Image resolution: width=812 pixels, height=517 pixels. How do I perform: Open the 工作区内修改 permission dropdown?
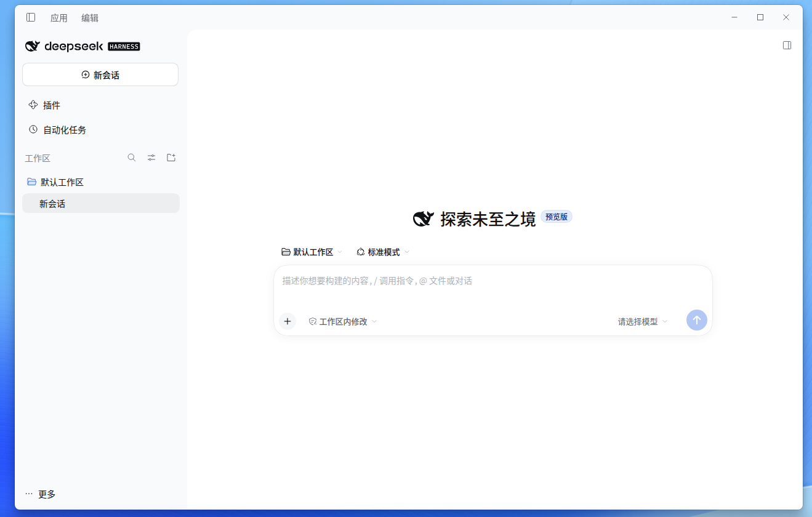(x=343, y=321)
